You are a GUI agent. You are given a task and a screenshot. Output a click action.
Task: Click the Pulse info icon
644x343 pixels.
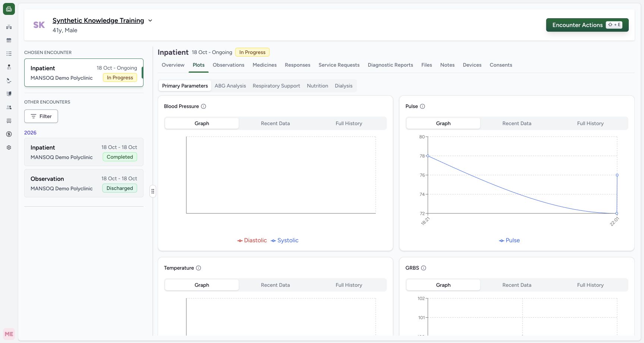422,107
